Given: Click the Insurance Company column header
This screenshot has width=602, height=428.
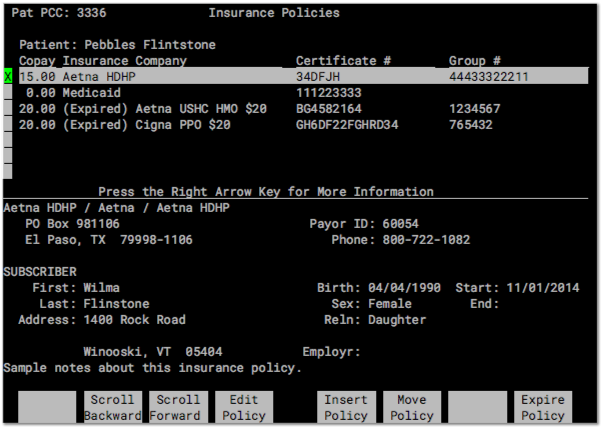Looking at the screenshot, I should (124, 61).
